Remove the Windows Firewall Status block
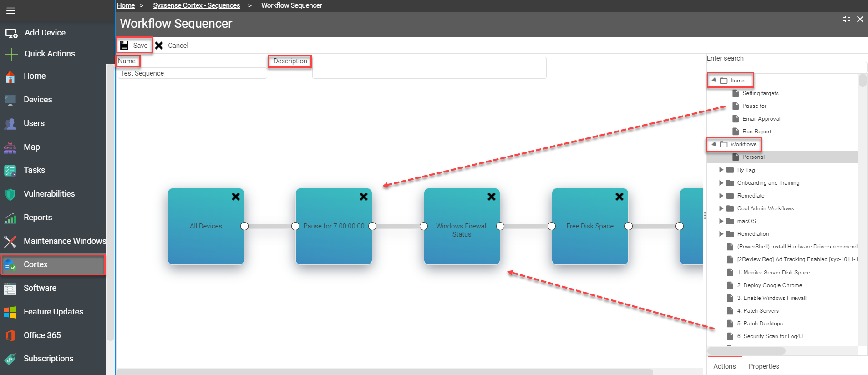Viewport: 868px width, 375px height. [492, 197]
